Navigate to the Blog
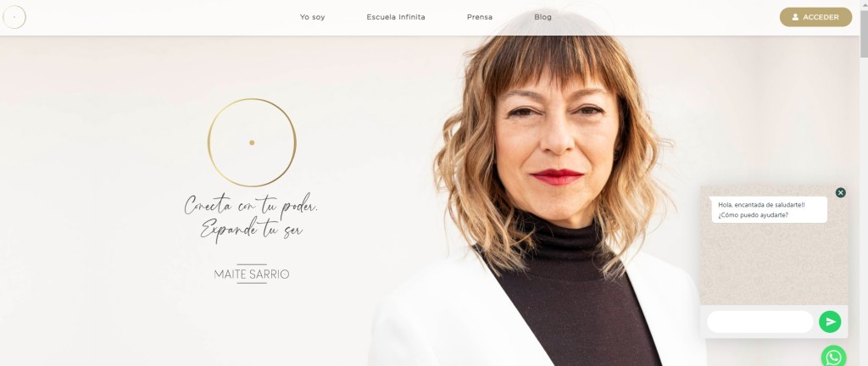 (x=542, y=17)
